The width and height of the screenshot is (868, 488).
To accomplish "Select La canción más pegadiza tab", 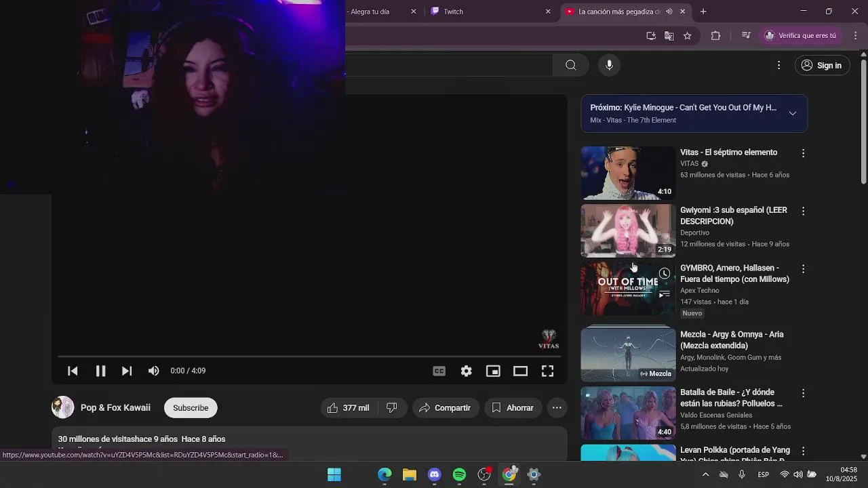I will click(x=618, y=12).
